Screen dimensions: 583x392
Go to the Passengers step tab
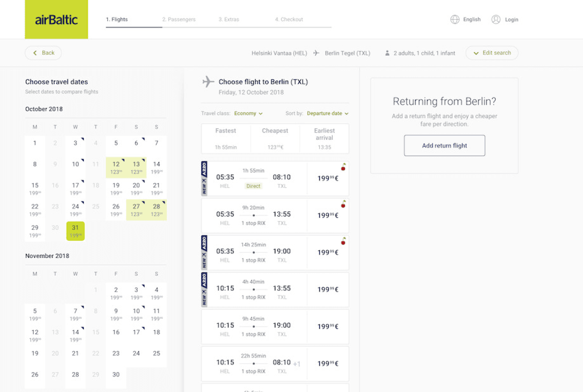pyautogui.click(x=178, y=19)
